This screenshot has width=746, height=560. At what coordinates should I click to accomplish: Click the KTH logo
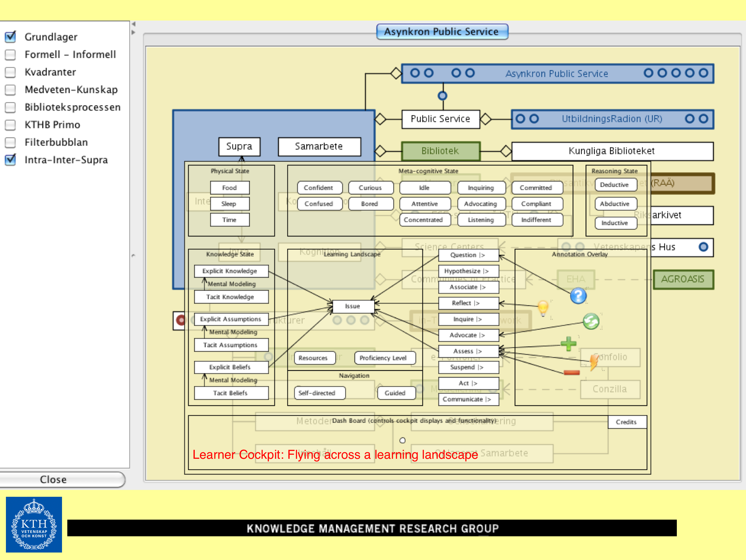(x=34, y=524)
